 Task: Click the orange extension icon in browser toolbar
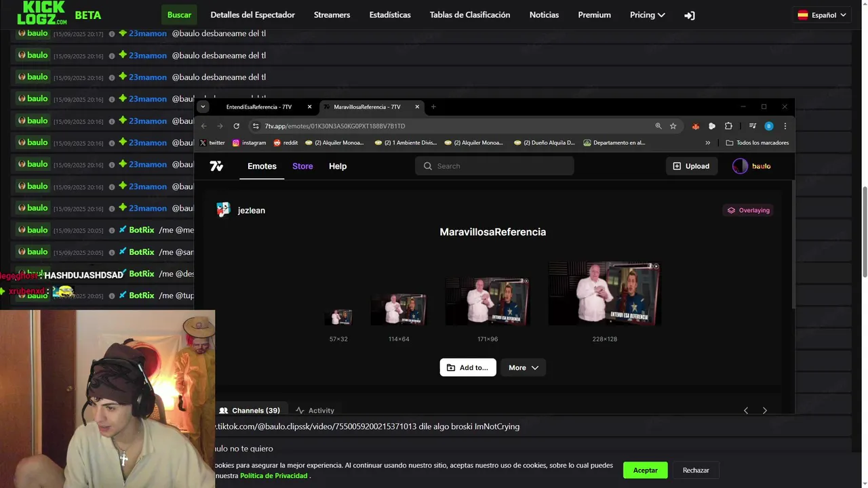(x=696, y=126)
